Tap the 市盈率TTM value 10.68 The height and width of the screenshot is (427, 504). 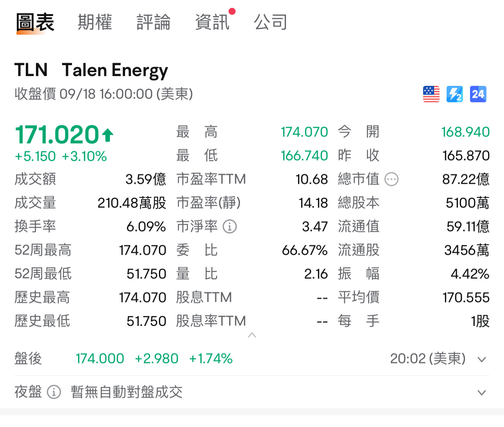coord(312,179)
